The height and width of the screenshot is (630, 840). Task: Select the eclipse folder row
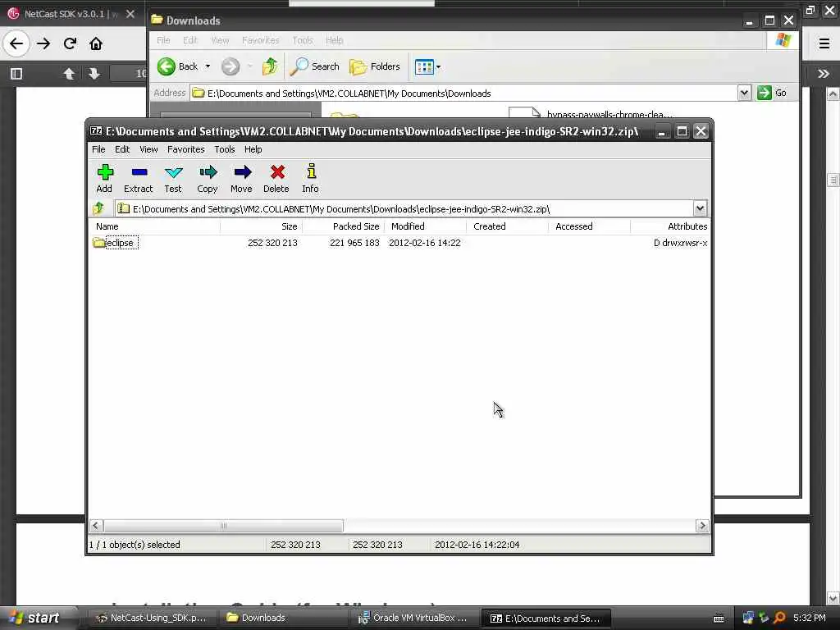[x=399, y=243]
